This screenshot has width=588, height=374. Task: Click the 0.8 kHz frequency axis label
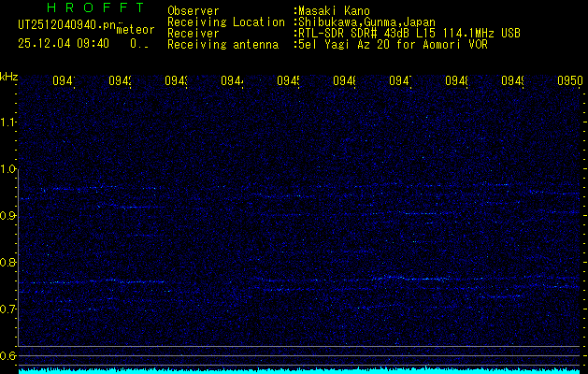tap(8, 263)
